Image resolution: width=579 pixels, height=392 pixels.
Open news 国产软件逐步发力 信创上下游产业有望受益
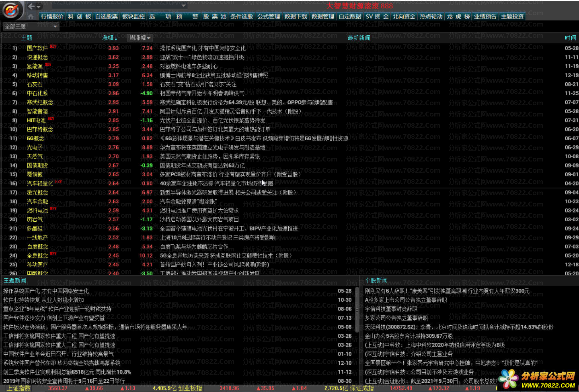[54, 318]
